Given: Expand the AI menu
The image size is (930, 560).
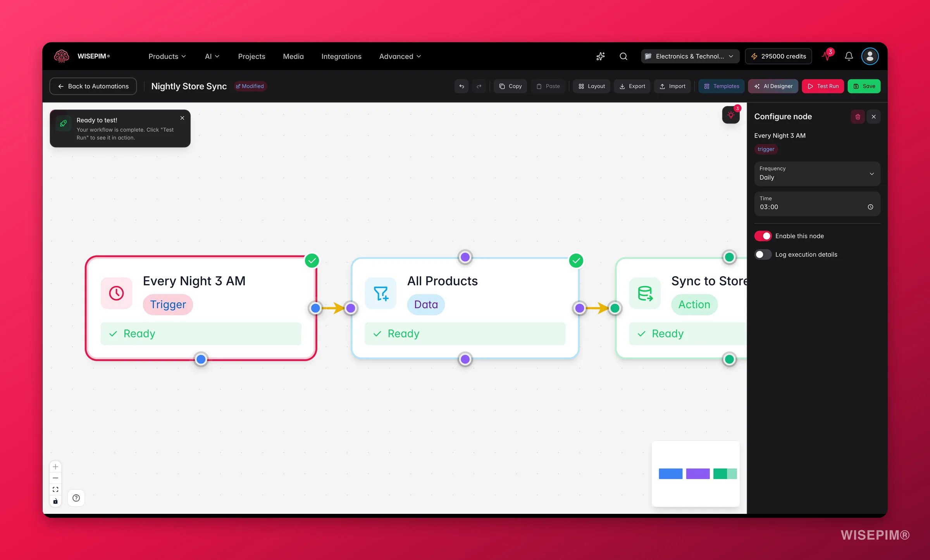Looking at the screenshot, I should click(x=212, y=56).
